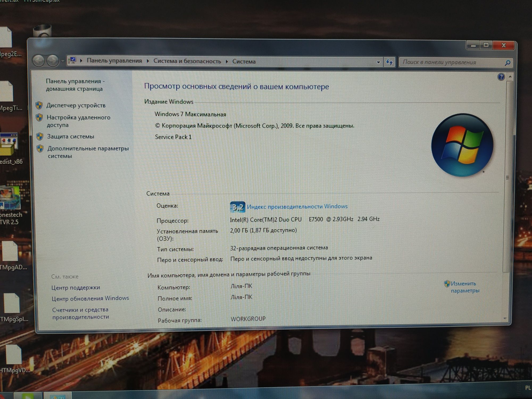The width and height of the screenshot is (532, 399).
Task: Select TVR 2.5 desktop icon
Action: click(10, 205)
